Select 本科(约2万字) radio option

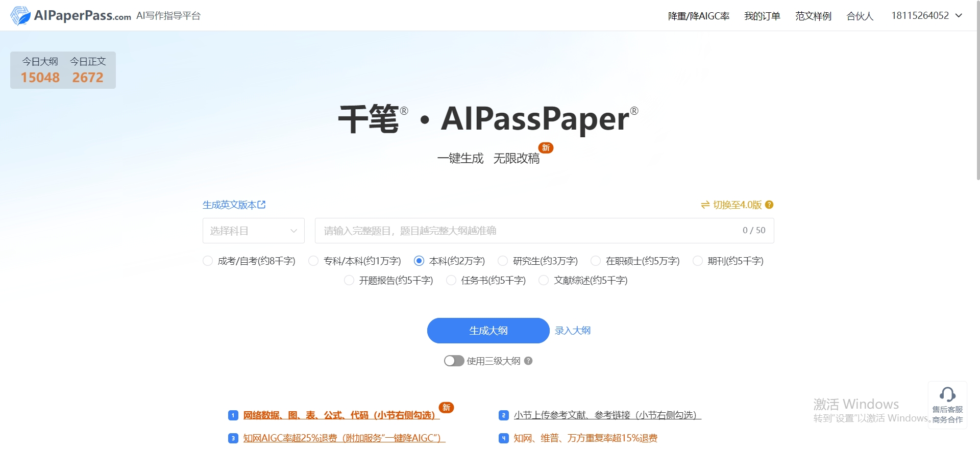click(x=419, y=261)
